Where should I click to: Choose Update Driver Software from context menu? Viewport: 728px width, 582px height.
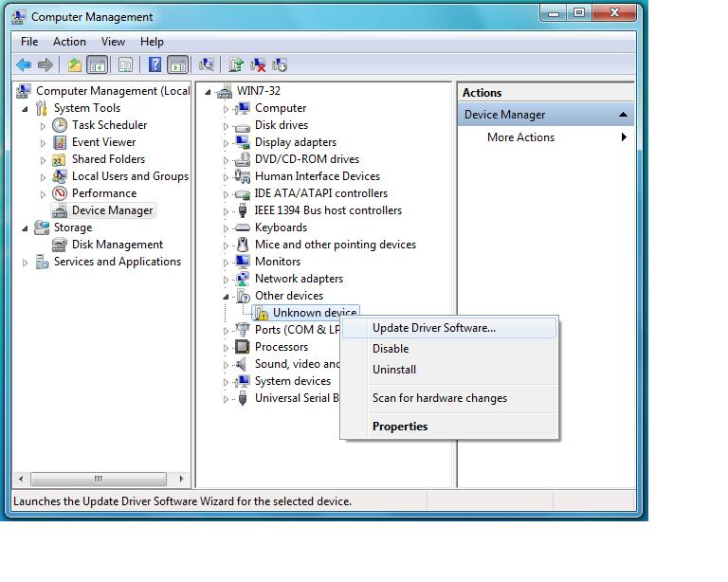(x=449, y=328)
